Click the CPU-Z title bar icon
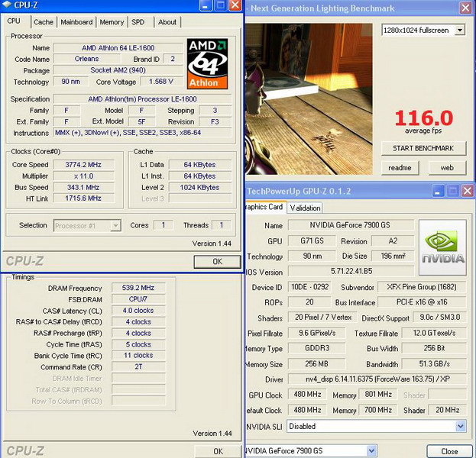 coord(7,5)
